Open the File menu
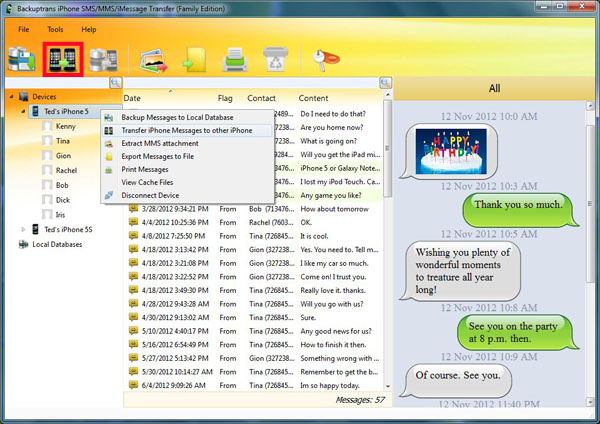This screenshot has height=424, width=600. [23, 29]
